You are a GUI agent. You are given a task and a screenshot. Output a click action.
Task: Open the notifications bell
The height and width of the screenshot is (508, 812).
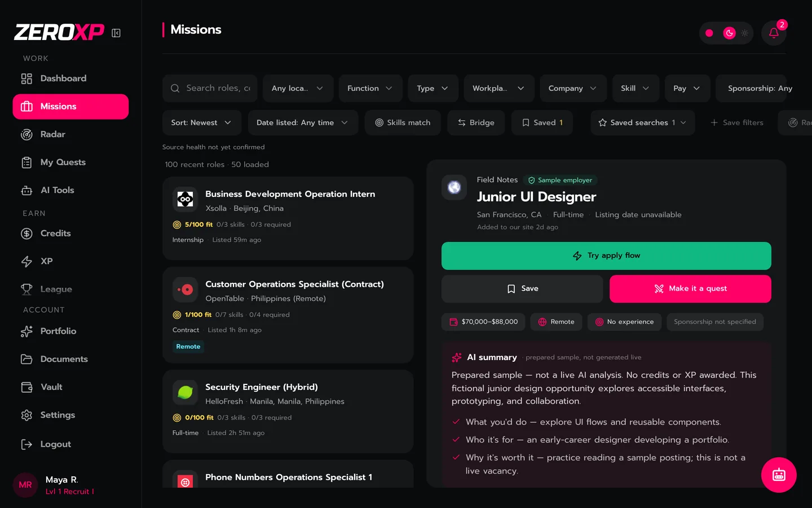[x=774, y=33]
